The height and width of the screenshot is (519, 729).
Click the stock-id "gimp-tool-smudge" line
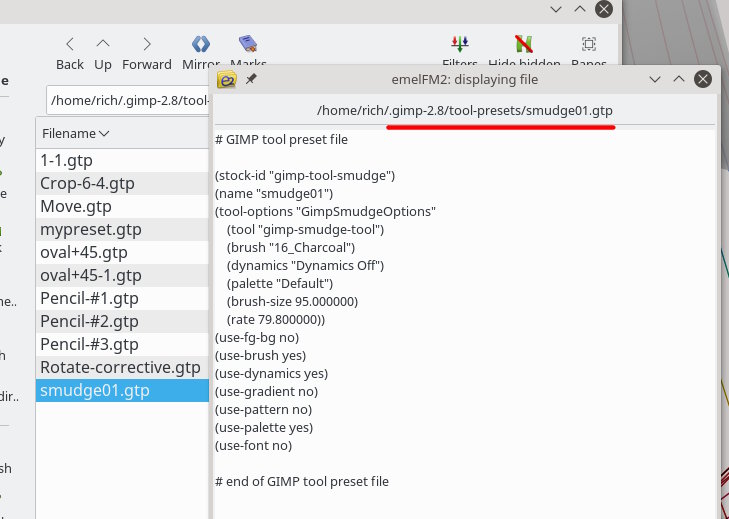tap(305, 176)
